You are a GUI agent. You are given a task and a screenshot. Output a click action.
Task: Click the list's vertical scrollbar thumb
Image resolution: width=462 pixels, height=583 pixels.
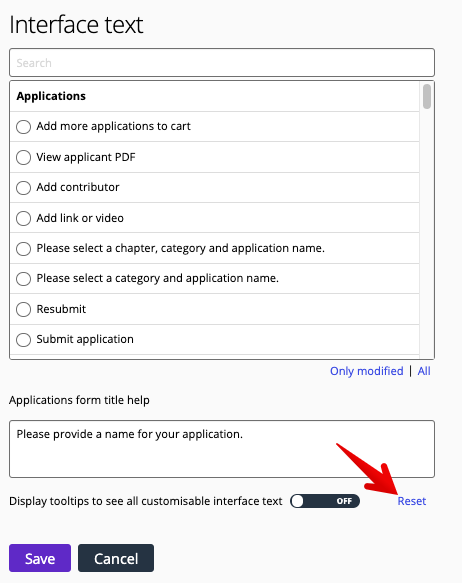coord(427,96)
